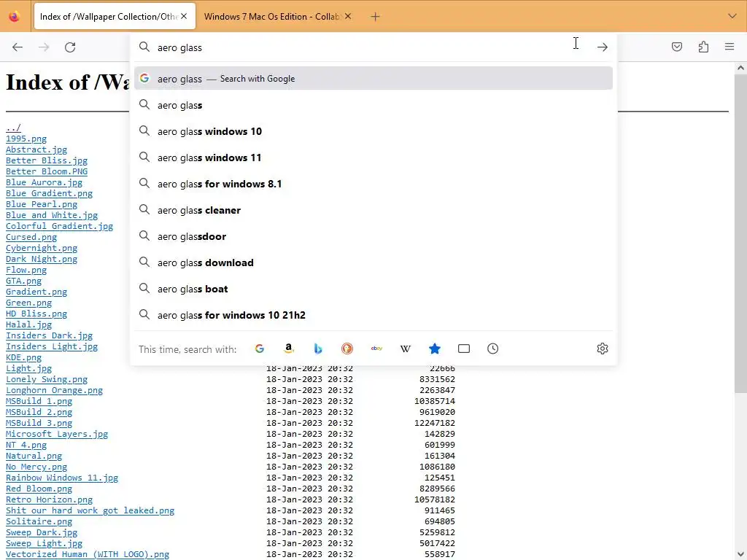This screenshot has height=560, width=747.
Task: Go forward to the next page
Action: (44, 47)
